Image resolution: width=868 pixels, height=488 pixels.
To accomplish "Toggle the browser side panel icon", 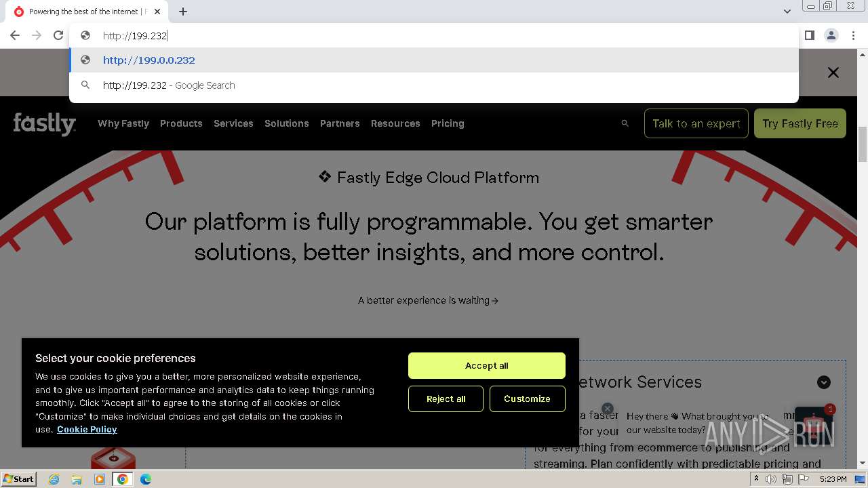I will [809, 35].
